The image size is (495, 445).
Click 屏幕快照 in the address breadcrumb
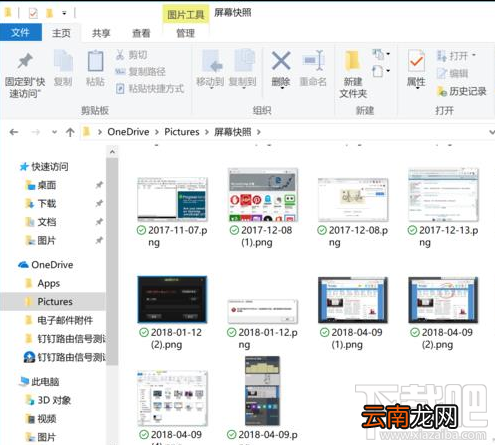click(233, 132)
